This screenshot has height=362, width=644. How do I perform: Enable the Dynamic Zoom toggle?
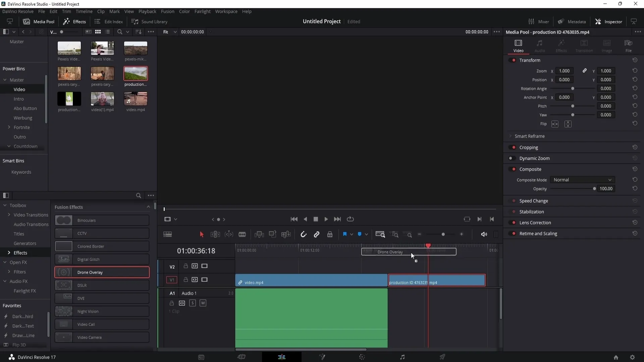(513, 159)
